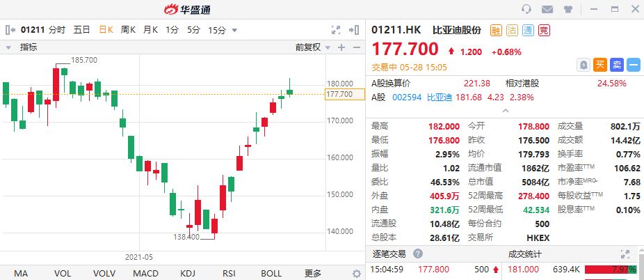Toggle the RSI indicator
This screenshot has height=280, width=644.
229,274
